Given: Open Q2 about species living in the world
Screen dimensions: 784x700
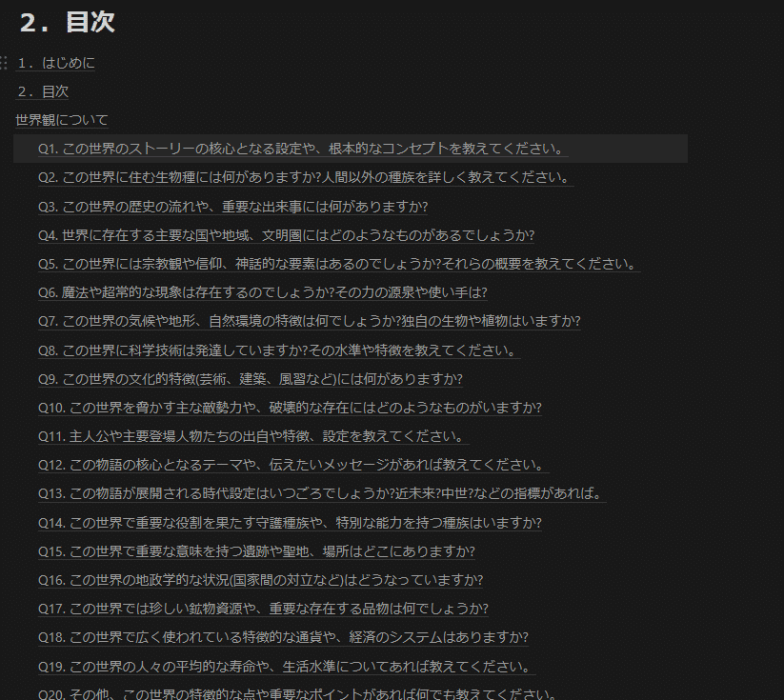Looking at the screenshot, I should coord(306,177).
